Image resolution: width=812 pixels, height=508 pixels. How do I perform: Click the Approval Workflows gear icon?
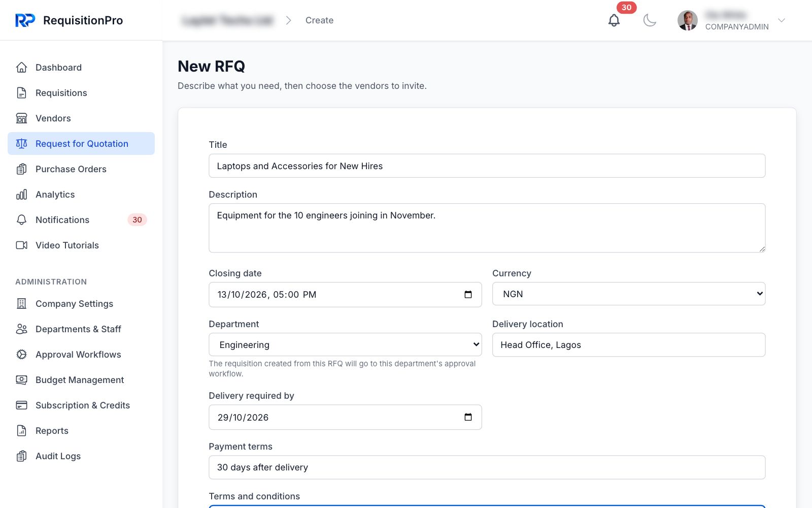click(21, 355)
